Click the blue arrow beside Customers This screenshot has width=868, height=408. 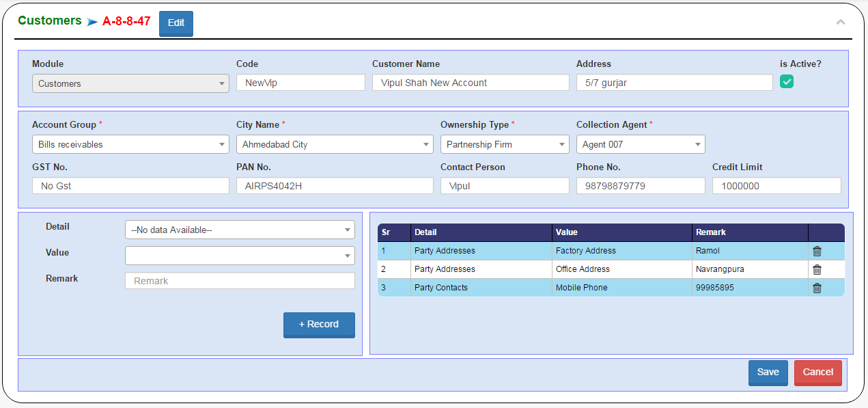pos(92,22)
